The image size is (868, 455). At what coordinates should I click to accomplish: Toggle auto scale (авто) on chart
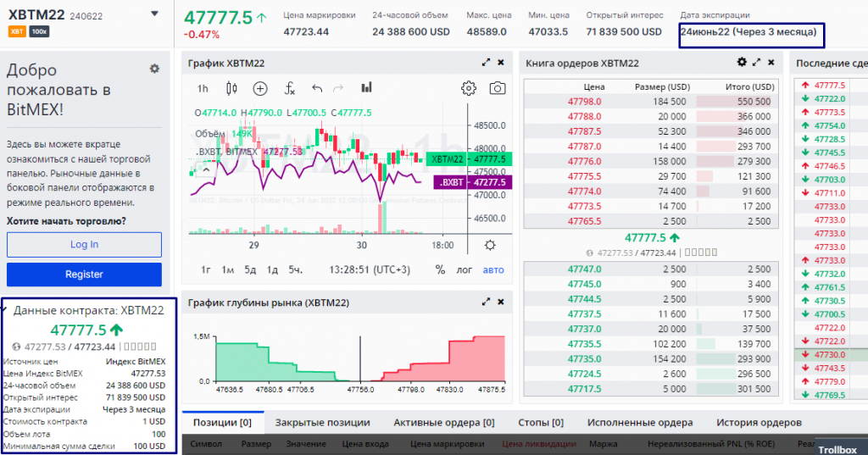(492, 269)
